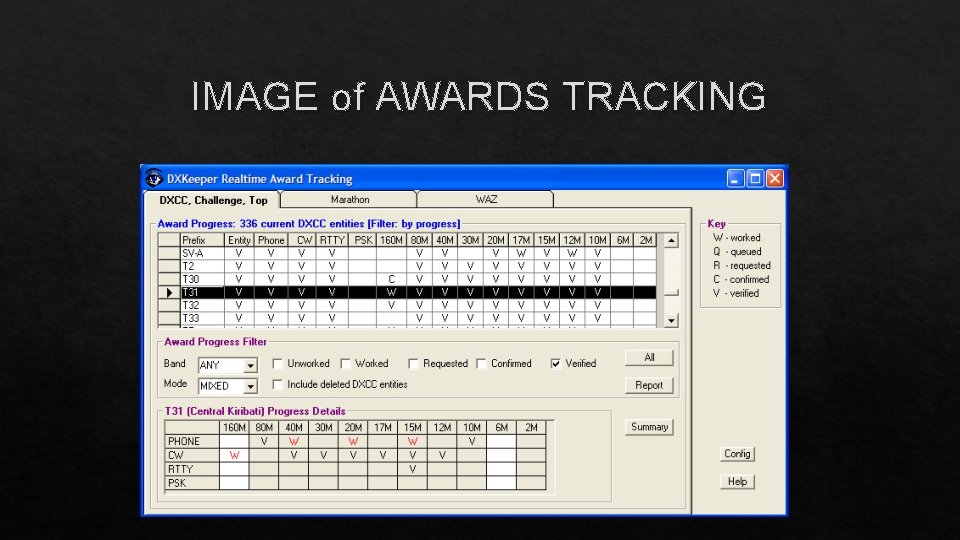Click the red W in CW 160M cell
This screenshot has width=960, height=540.
234,456
